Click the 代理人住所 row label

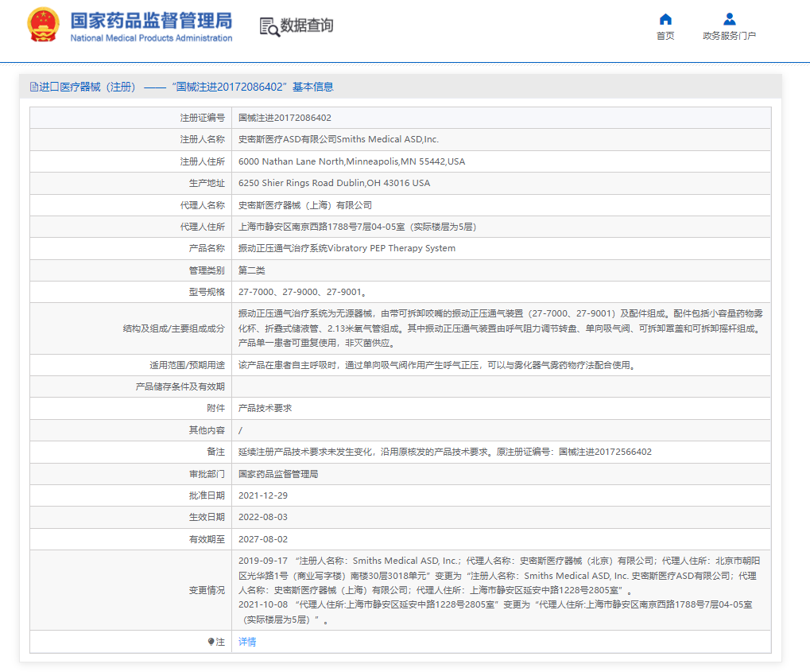click(x=203, y=227)
